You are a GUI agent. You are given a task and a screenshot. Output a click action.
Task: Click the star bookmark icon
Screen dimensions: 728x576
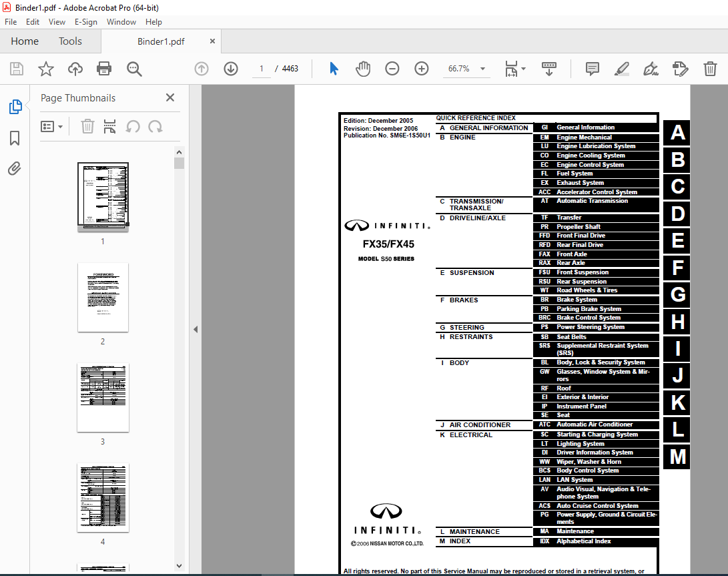[x=45, y=69]
